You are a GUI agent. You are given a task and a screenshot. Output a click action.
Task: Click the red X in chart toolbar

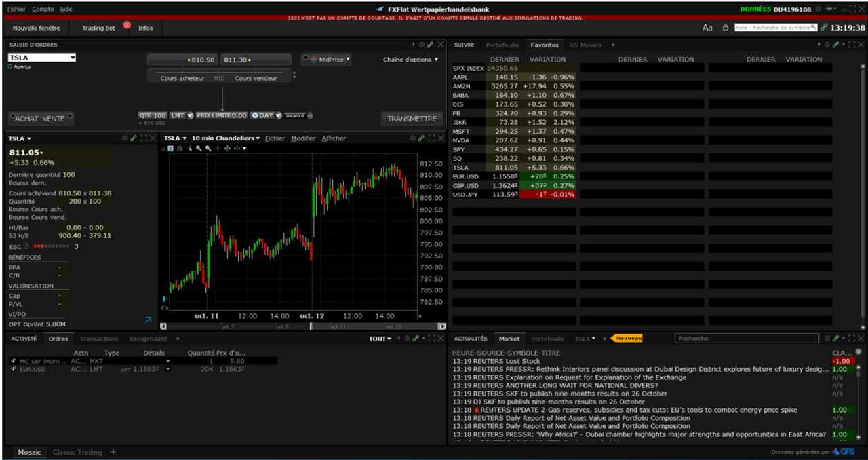(163, 148)
